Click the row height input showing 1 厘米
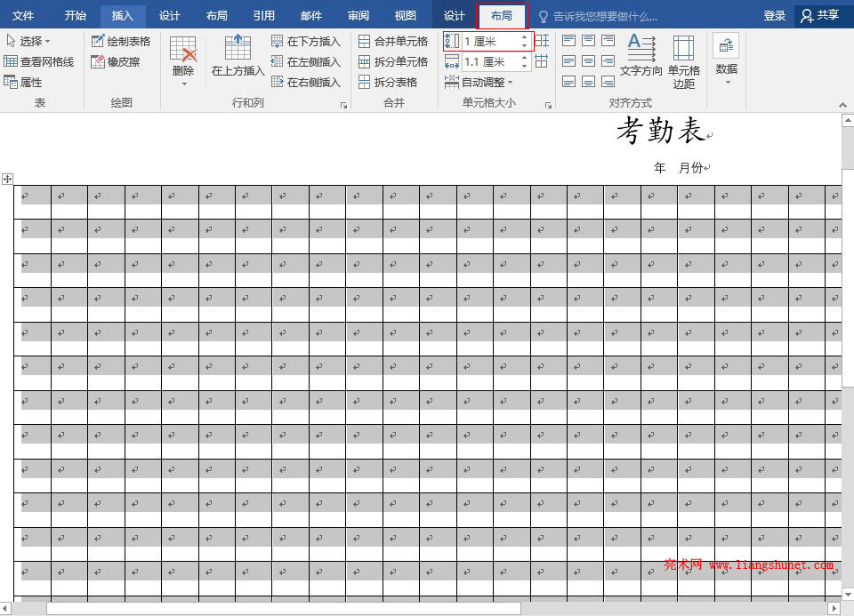The height and width of the screenshot is (616, 854). pos(490,41)
